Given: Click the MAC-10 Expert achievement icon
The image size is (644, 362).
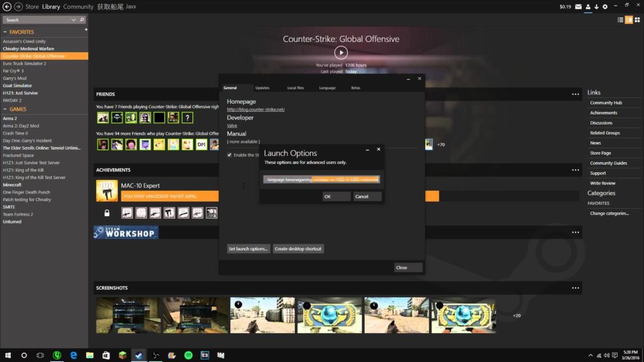Looking at the screenshot, I should 107,190.
